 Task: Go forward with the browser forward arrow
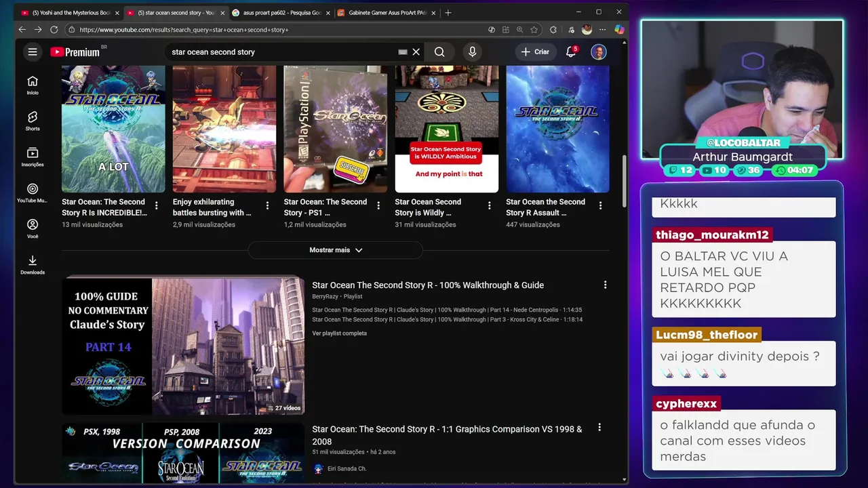[x=38, y=30]
